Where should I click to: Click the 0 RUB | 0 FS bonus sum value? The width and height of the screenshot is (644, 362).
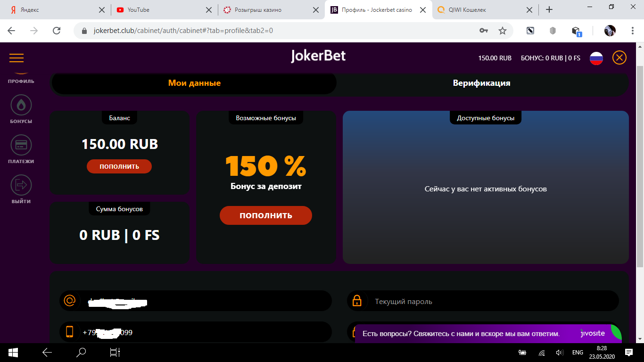pyautogui.click(x=119, y=235)
